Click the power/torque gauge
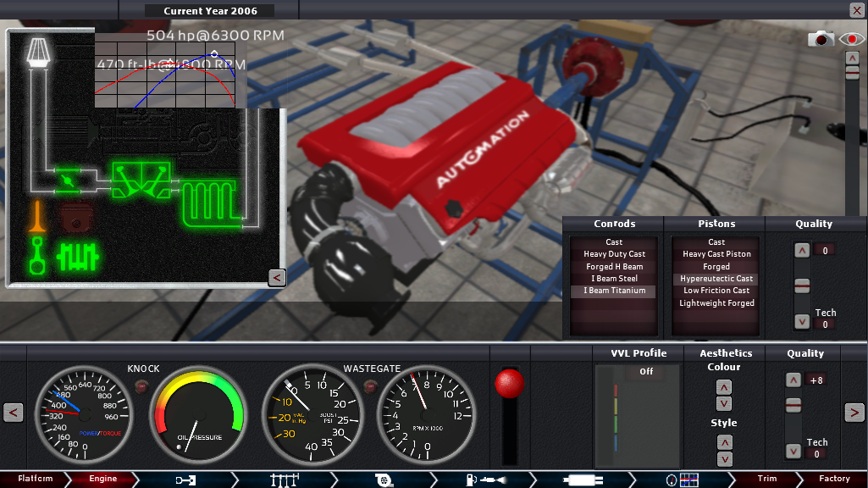868x488 pixels. click(84, 413)
